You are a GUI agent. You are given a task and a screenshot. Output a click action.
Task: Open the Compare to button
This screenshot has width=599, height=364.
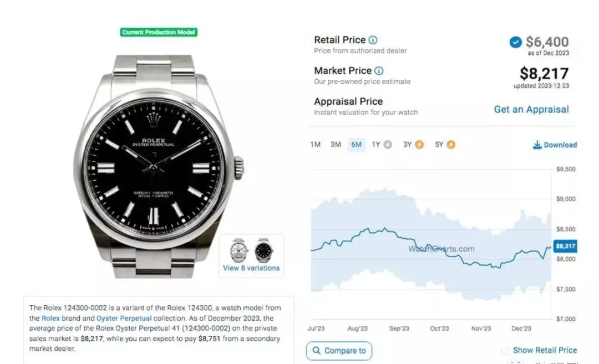pos(339,351)
